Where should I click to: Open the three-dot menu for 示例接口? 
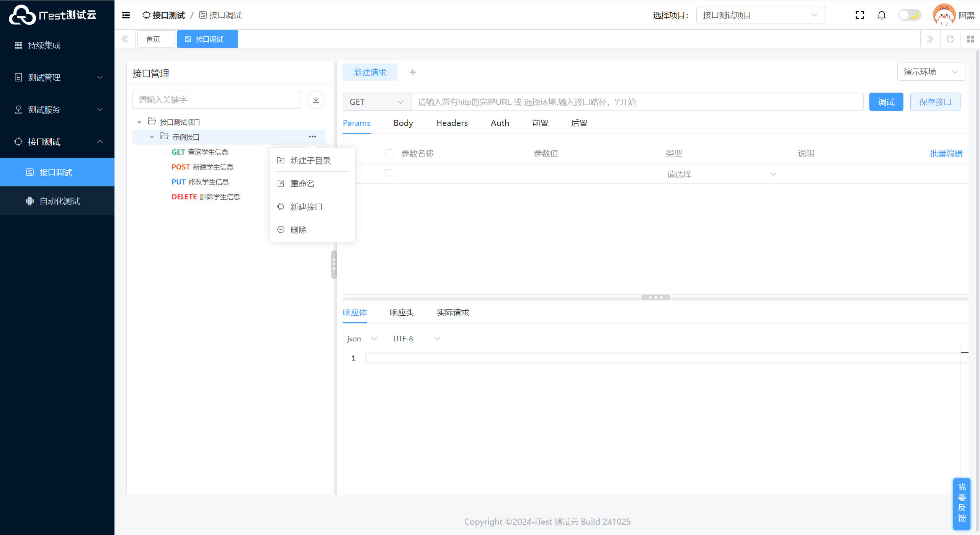[x=312, y=137]
